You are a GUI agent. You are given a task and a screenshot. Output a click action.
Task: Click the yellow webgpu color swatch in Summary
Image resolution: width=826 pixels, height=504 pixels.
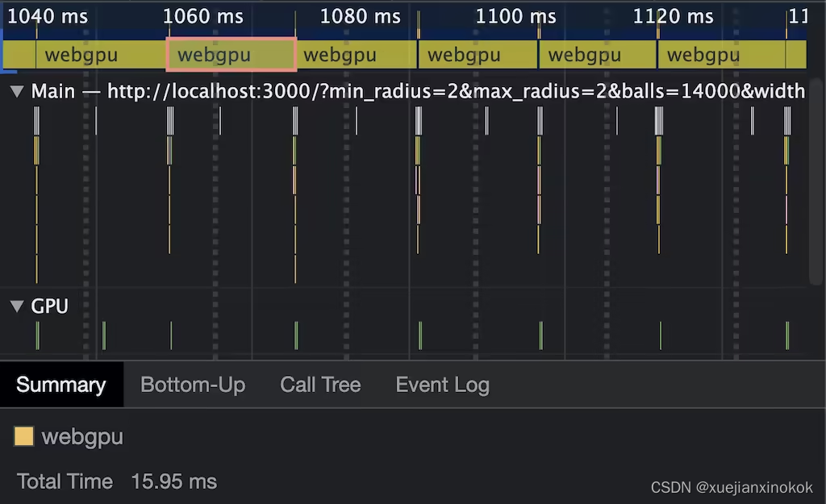click(x=23, y=436)
